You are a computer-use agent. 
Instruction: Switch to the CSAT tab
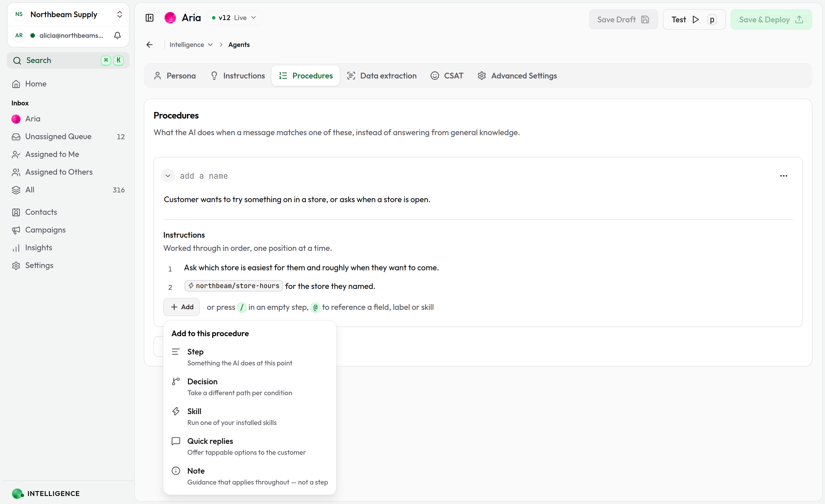[x=447, y=76]
